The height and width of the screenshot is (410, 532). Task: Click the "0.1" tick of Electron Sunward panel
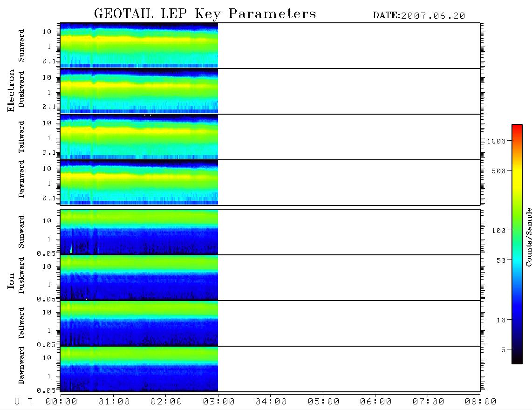tap(49, 61)
